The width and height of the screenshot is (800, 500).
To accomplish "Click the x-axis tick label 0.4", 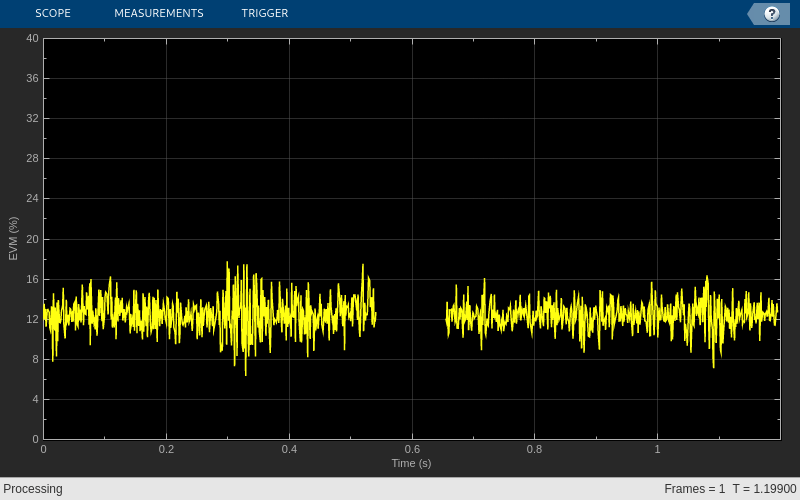I will [x=289, y=449].
